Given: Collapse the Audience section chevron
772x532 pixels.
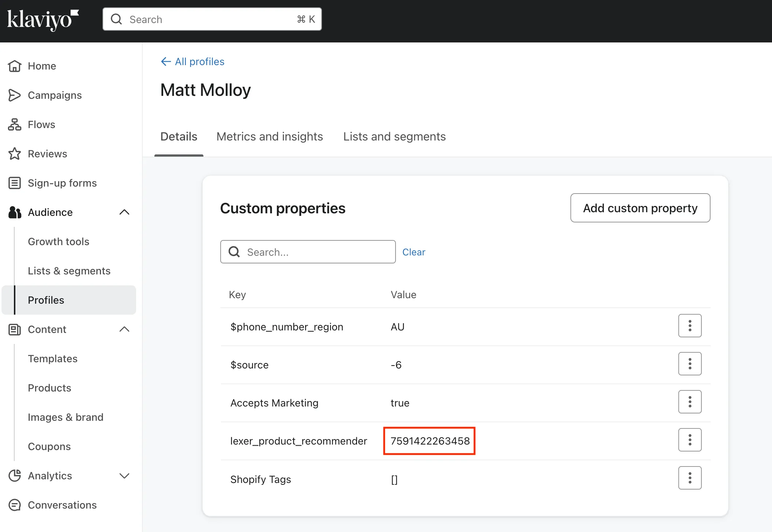Looking at the screenshot, I should click(124, 212).
